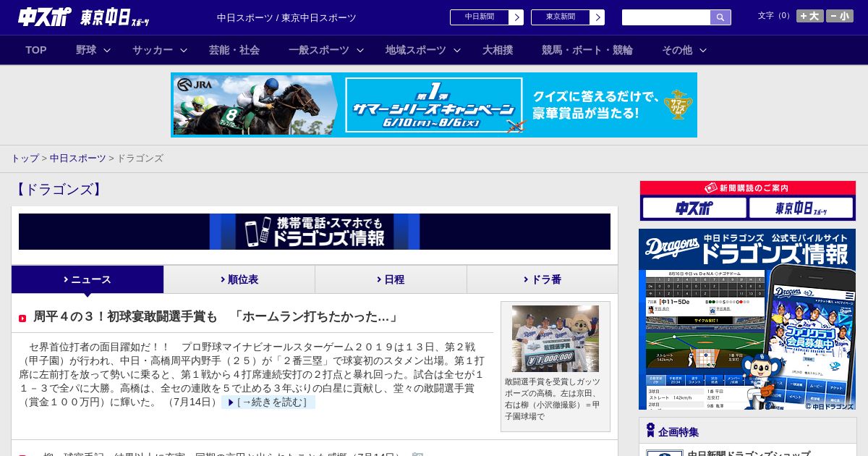This screenshot has height=456, width=868.
Task: Focus the site search input field
Action: pyautogui.click(x=666, y=17)
